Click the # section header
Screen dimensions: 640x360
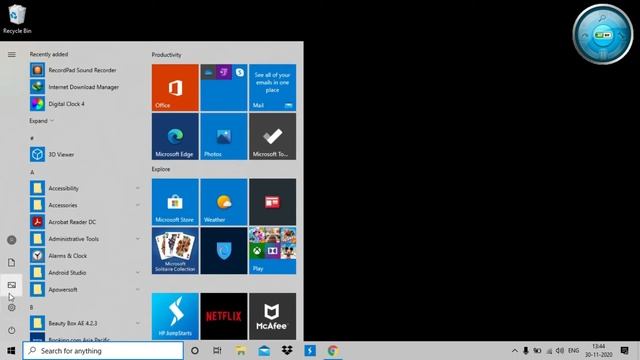[x=32, y=138]
